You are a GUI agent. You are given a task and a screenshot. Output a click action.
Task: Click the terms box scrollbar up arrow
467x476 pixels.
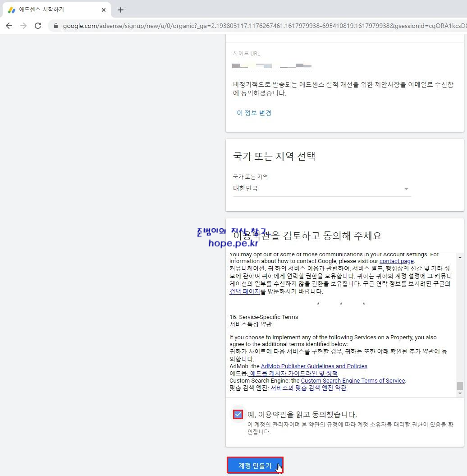(x=460, y=258)
